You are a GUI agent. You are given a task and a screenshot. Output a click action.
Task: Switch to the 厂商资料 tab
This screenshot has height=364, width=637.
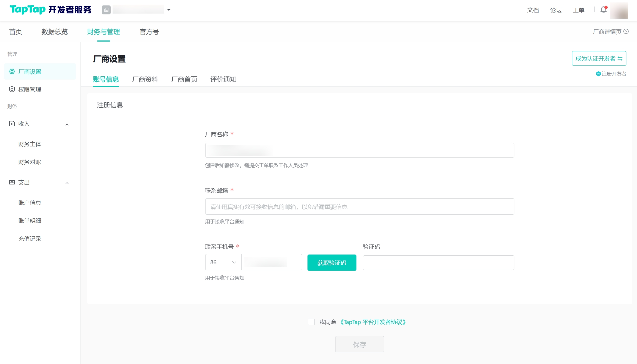(145, 79)
